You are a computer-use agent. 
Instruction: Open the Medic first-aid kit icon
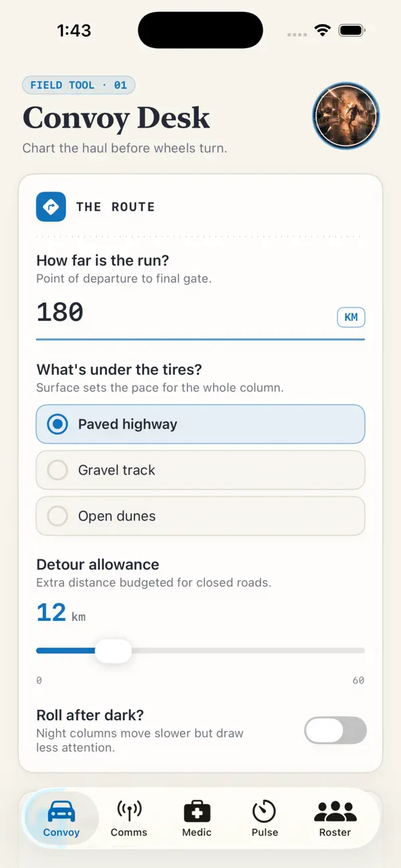[x=197, y=812]
